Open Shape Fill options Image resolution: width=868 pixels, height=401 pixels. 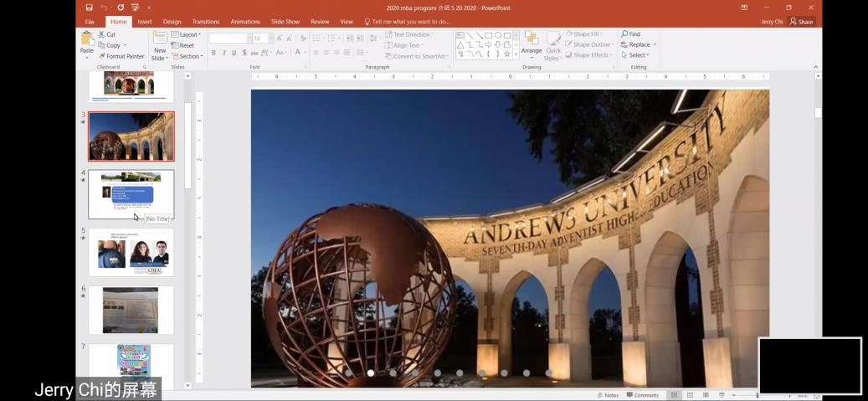pyautogui.click(x=584, y=34)
